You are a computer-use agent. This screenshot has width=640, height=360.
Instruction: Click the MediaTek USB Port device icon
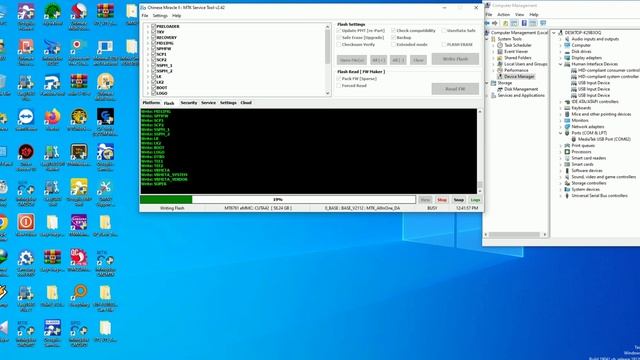pyautogui.click(x=573, y=139)
